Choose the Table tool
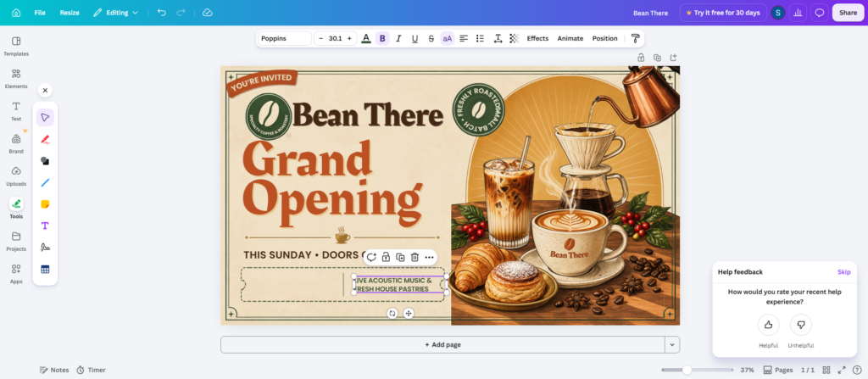Image resolution: width=868 pixels, height=379 pixels. [x=45, y=270]
